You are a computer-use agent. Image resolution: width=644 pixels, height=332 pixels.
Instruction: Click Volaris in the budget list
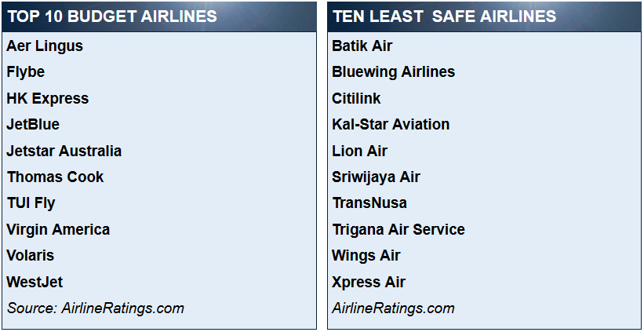click(x=31, y=256)
